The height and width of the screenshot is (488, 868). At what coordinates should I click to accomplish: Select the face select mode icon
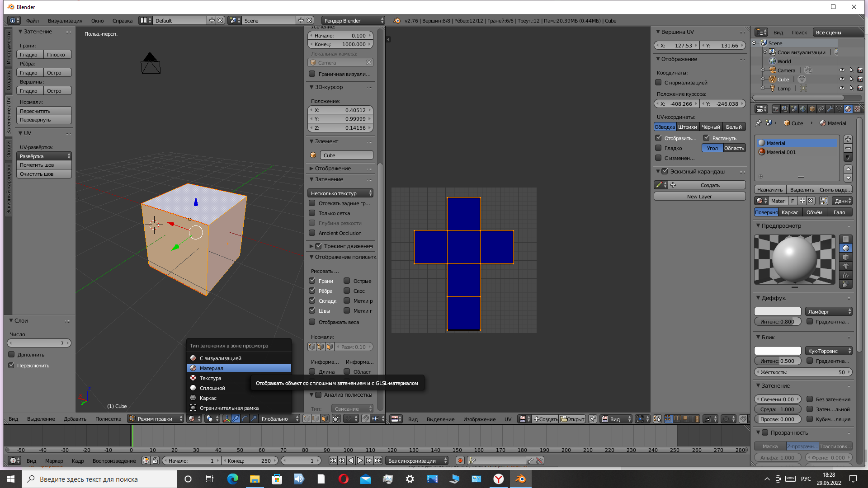click(x=325, y=419)
